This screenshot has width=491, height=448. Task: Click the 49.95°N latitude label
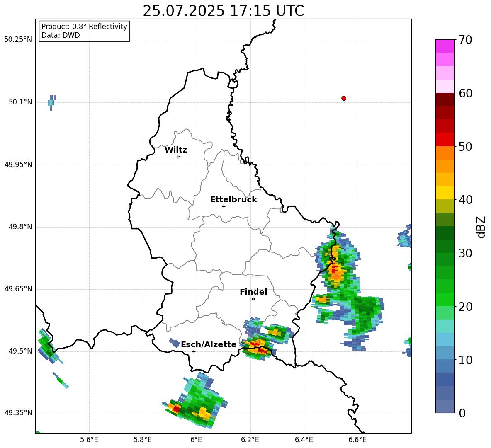(x=18, y=164)
